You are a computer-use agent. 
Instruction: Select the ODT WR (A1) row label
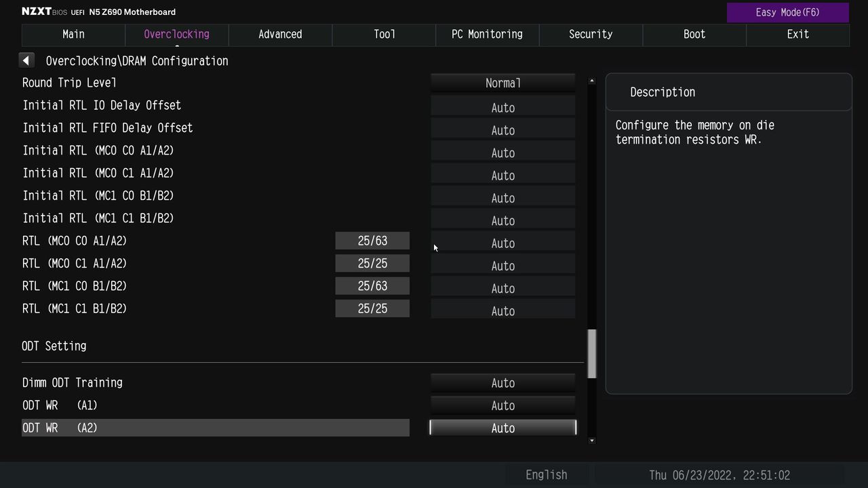(x=60, y=405)
